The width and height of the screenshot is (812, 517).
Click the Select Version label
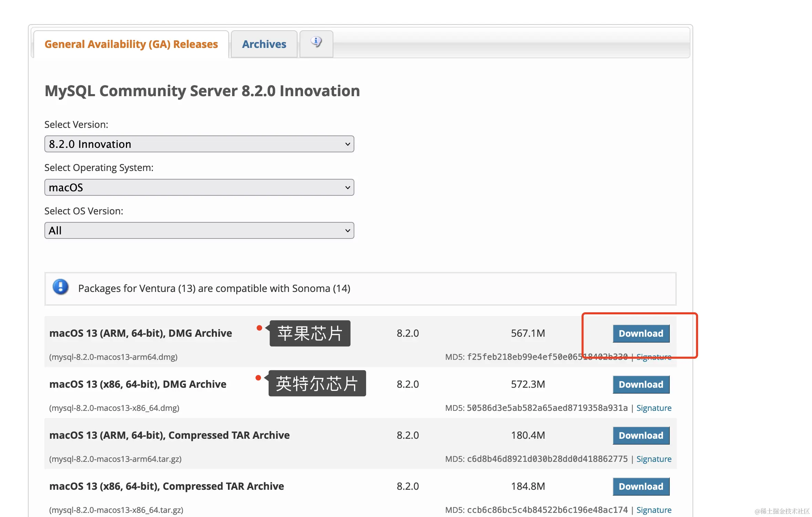tap(76, 124)
